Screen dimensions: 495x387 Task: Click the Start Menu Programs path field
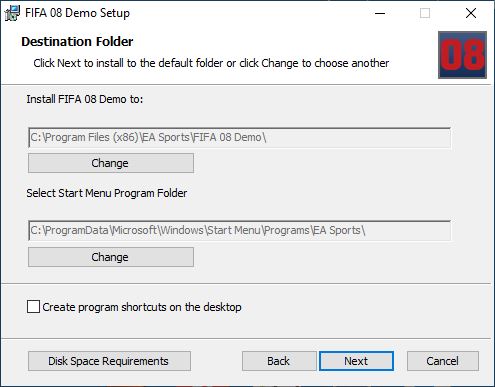240,230
